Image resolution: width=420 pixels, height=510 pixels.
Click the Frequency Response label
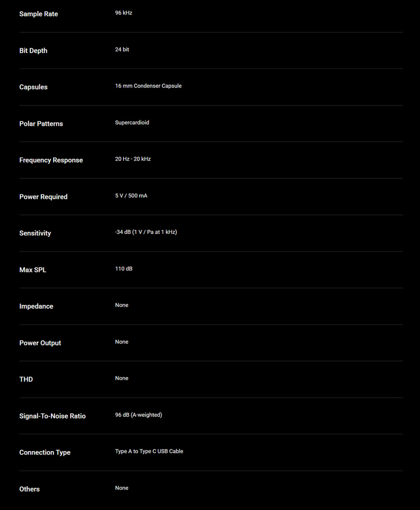click(51, 160)
